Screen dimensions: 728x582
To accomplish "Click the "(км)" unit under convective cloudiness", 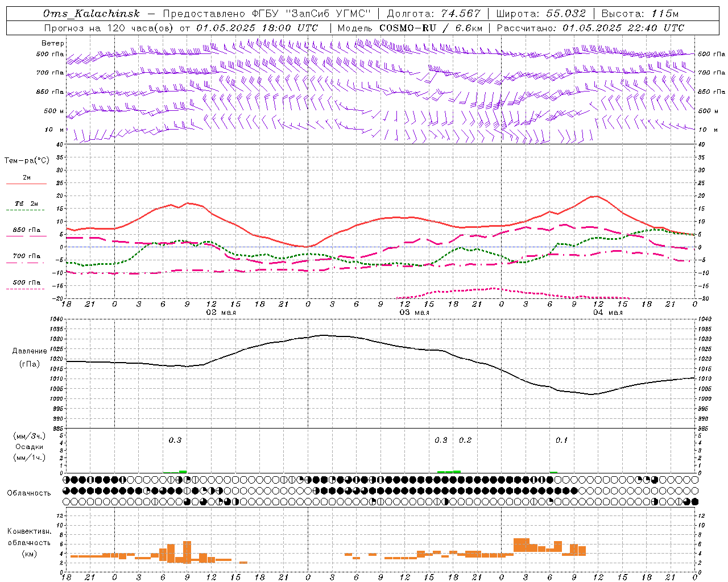I will click(x=29, y=554).
